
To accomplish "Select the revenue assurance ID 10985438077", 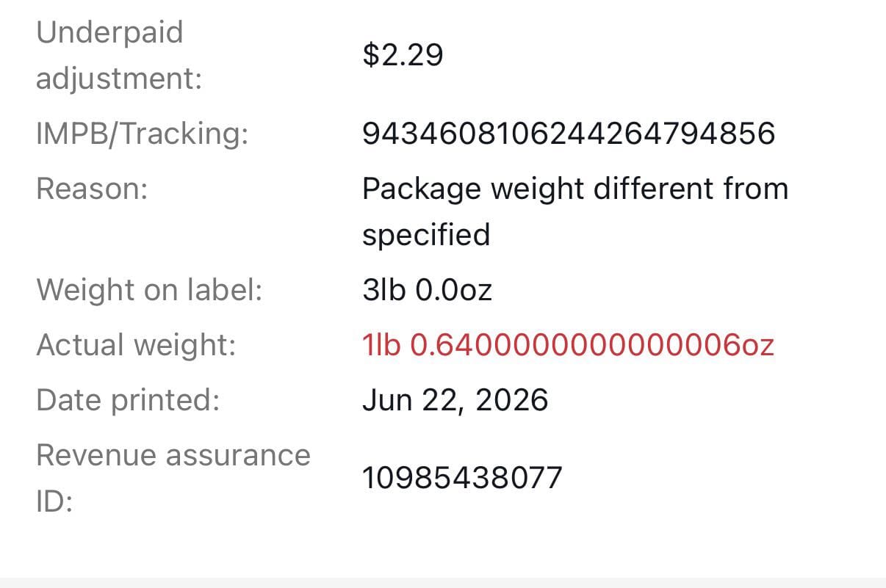I will (x=462, y=478).
